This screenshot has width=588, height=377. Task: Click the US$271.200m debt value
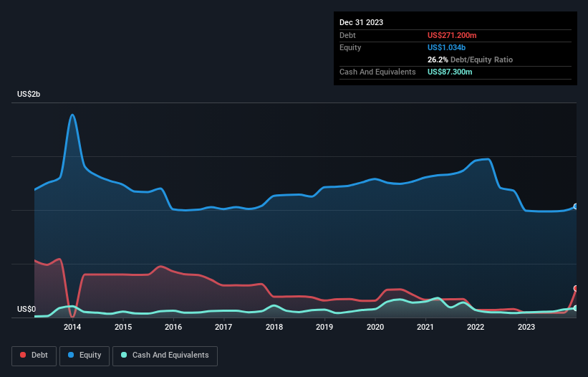[452, 35]
